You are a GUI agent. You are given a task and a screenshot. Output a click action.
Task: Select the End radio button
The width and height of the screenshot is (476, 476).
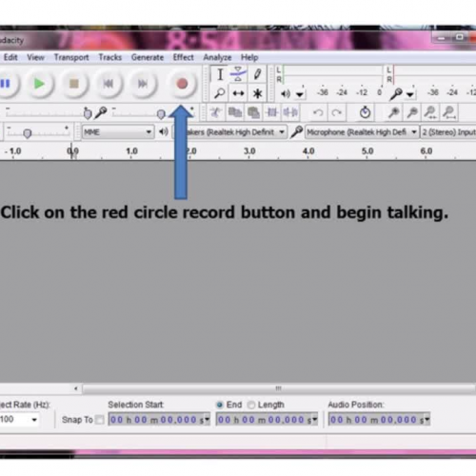click(x=220, y=405)
